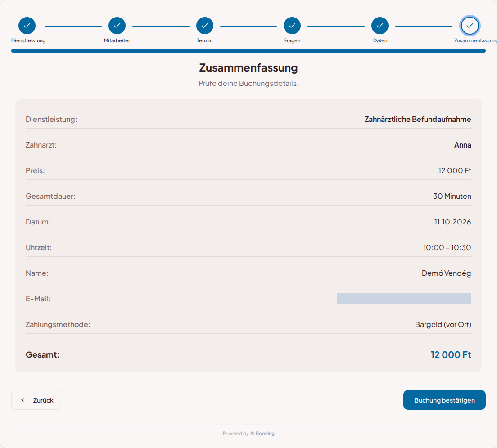Click the dentist name 'Anna'
Image resolution: width=497 pixels, height=448 pixels.
point(463,145)
